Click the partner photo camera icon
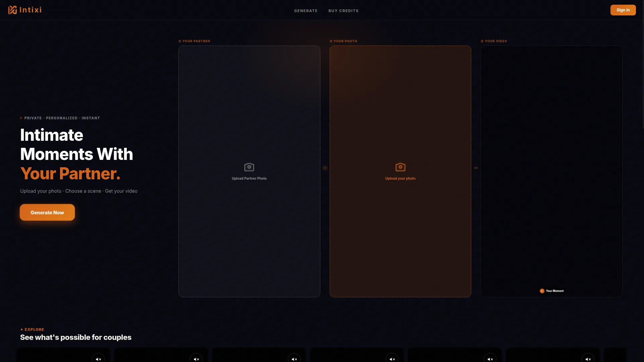 [249, 167]
